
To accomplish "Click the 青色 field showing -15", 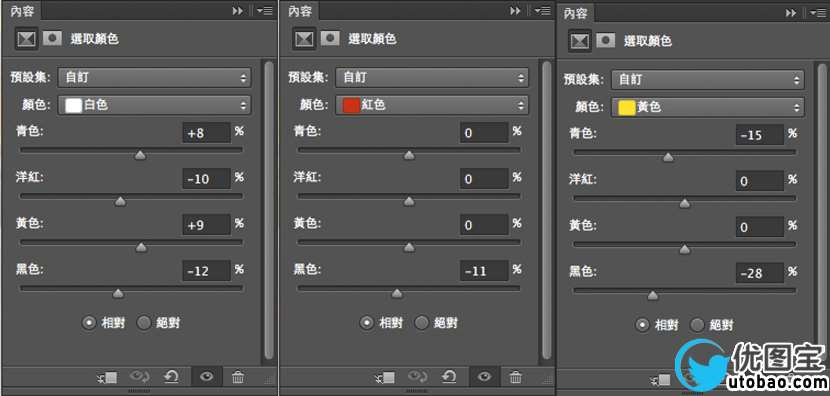I will pyautogui.click(x=760, y=135).
